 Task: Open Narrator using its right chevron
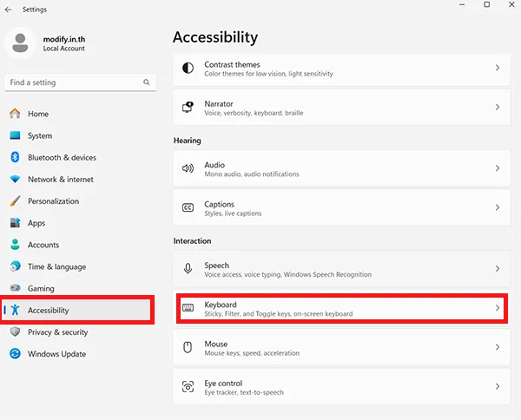pos(498,107)
